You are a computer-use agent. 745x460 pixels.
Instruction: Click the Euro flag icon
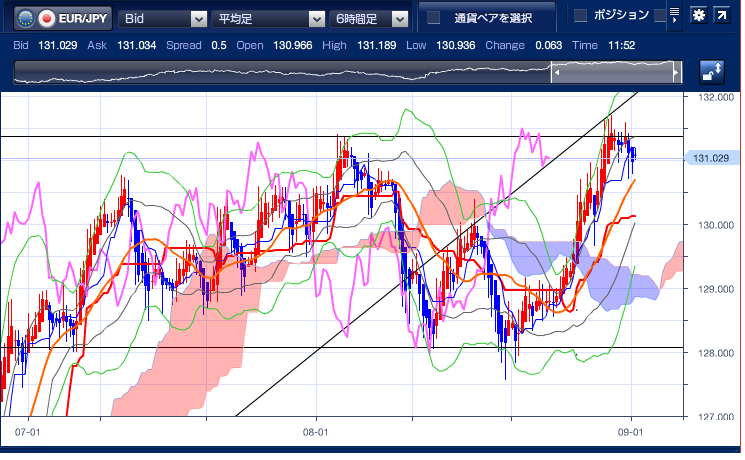26,19
